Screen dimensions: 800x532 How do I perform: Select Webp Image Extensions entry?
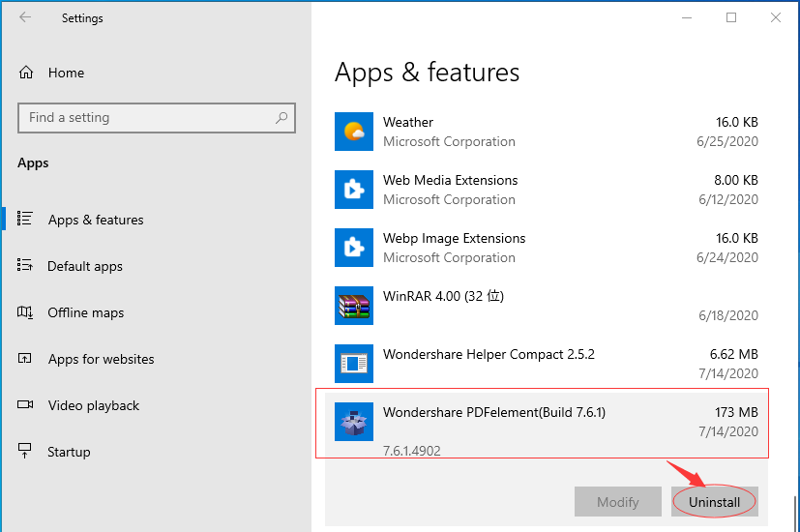pyautogui.click(x=547, y=248)
